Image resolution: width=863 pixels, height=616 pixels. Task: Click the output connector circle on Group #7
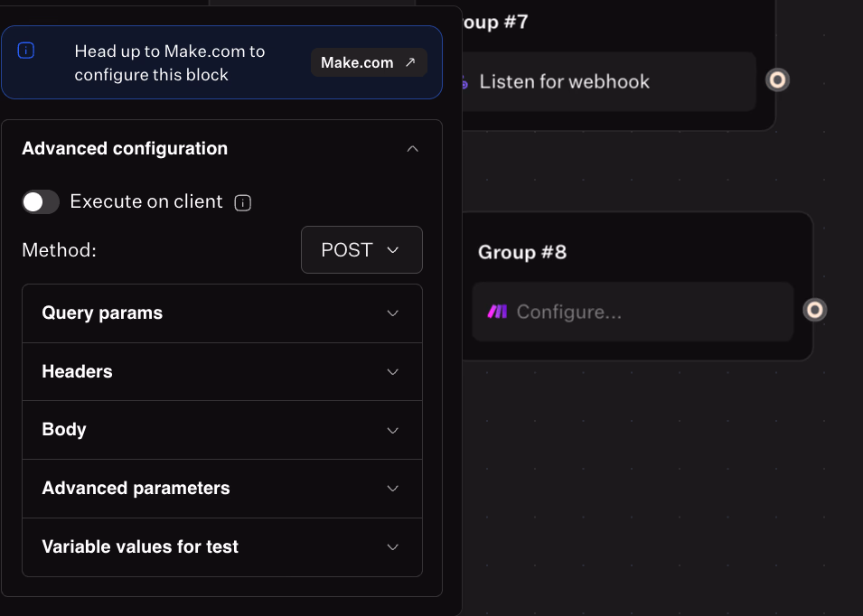coord(777,79)
